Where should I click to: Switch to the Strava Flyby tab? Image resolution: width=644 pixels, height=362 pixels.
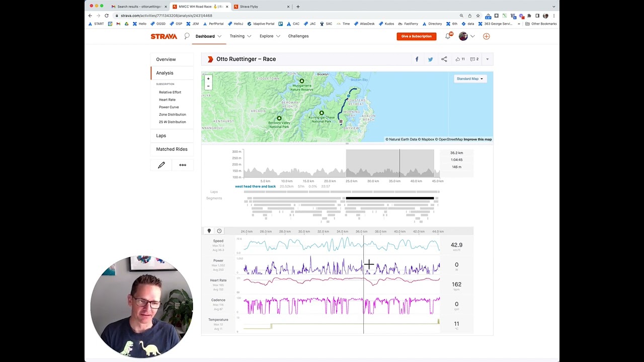tap(261, 7)
